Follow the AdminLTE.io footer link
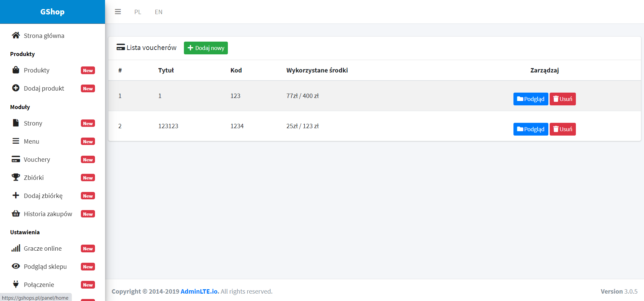Viewport: 644px width, 301px height. pyautogui.click(x=199, y=291)
